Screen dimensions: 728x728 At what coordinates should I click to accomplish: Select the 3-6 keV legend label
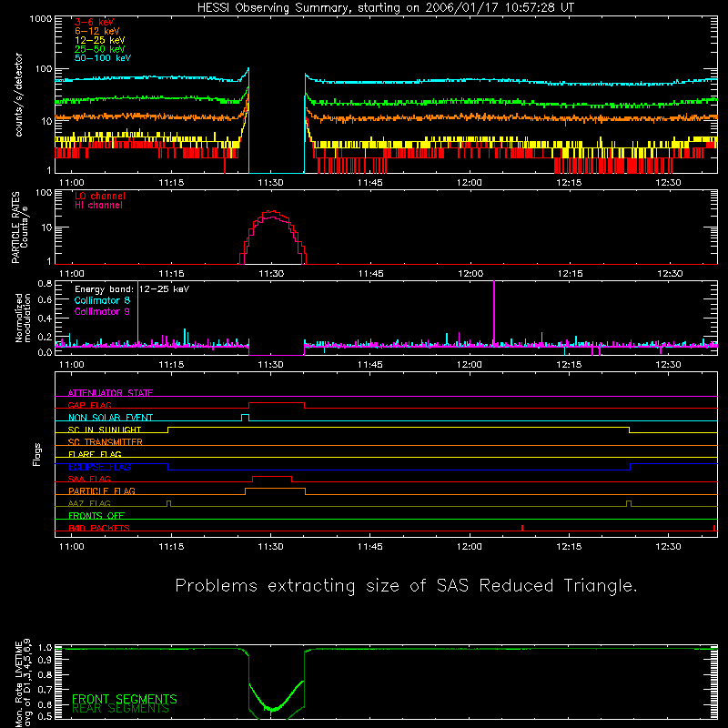[x=95, y=22]
